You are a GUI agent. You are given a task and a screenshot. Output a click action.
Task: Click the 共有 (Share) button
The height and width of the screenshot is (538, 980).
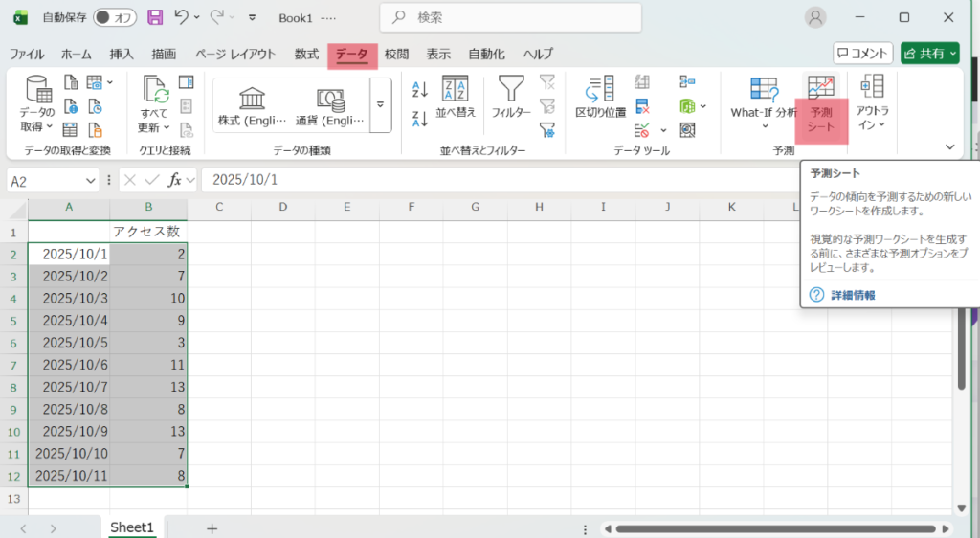(x=928, y=54)
